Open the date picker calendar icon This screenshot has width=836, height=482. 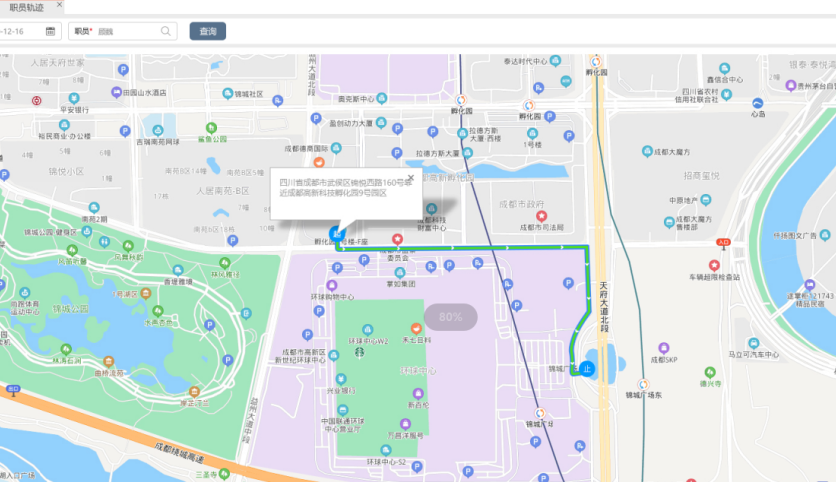click(x=50, y=32)
